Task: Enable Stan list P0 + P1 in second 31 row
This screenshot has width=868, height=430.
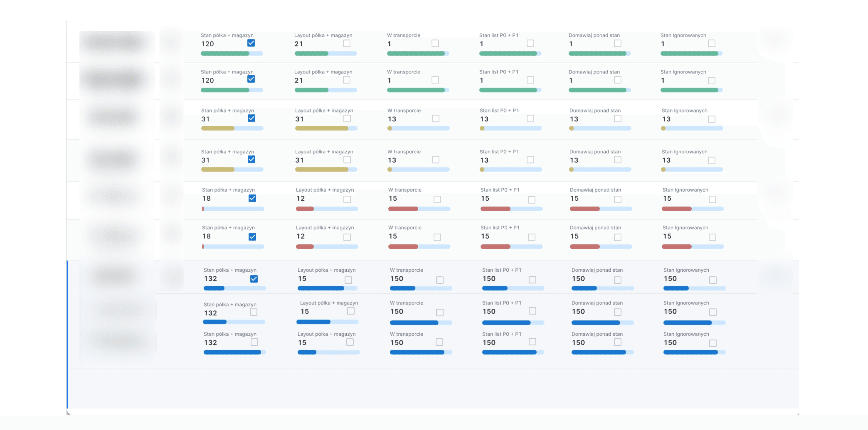Action: pyautogui.click(x=530, y=160)
